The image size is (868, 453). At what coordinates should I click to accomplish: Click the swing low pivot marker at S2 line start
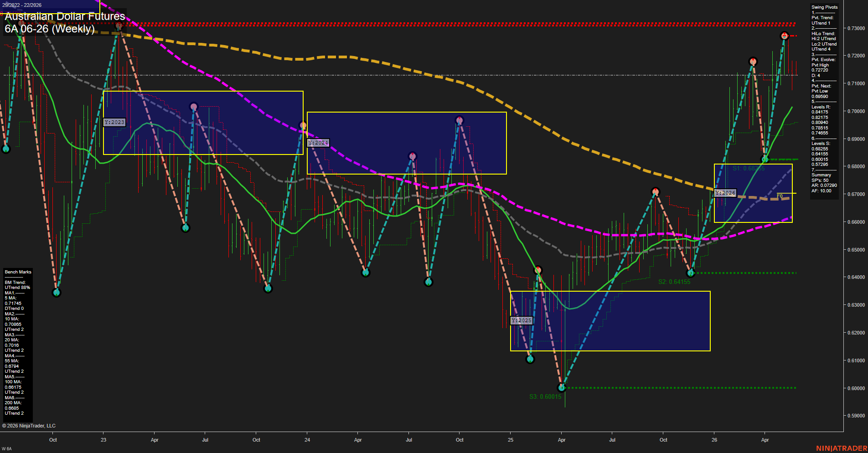(x=690, y=273)
